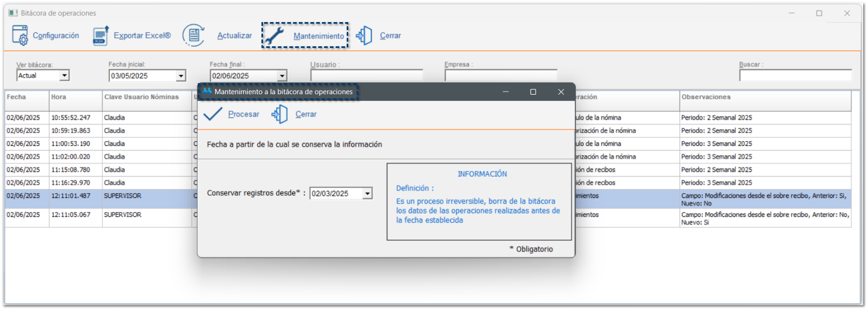Select the row with time 10:55:52.247
This screenshot has width=868, height=310.
click(x=428, y=117)
